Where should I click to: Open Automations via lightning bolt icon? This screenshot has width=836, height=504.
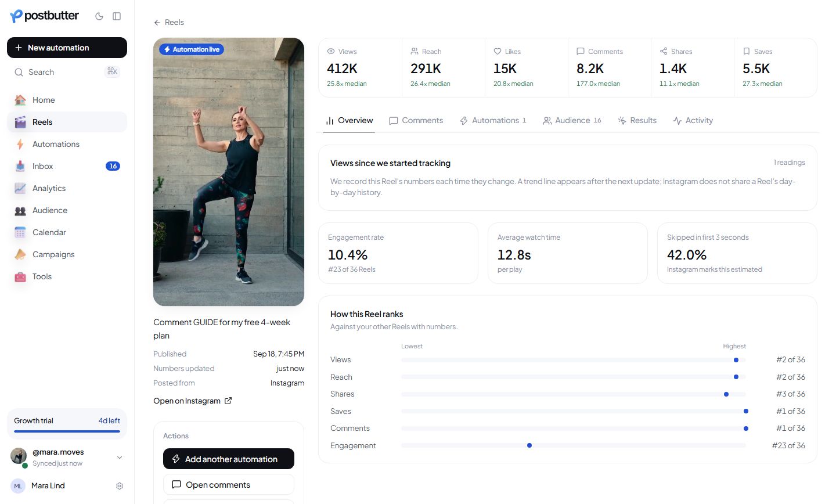20,144
